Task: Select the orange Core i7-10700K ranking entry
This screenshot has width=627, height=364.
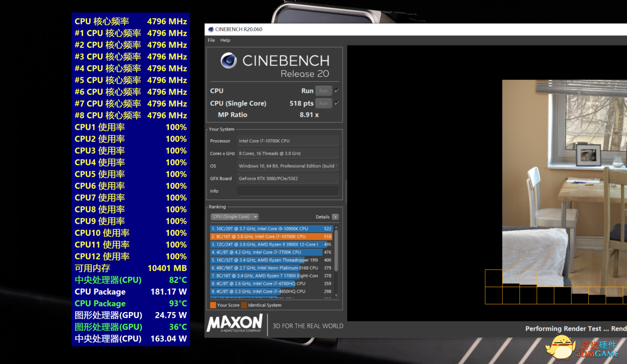Action: click(271, 237)
